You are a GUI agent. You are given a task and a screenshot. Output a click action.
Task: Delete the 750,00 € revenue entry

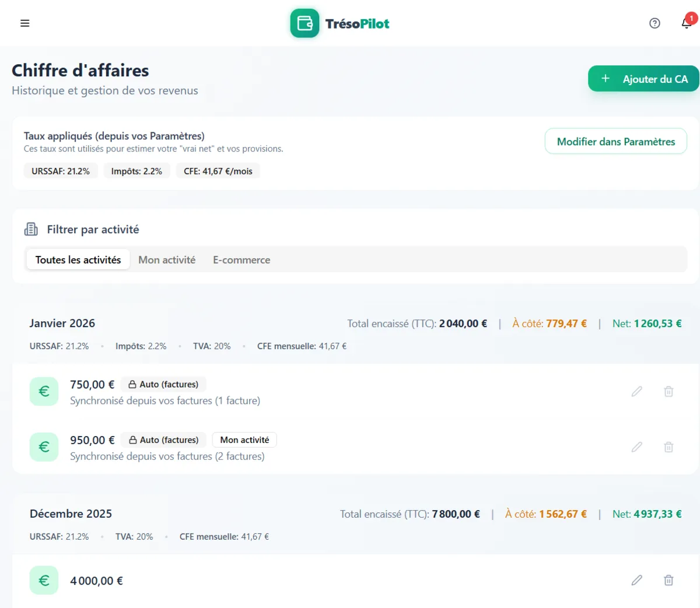coord(668,391)
